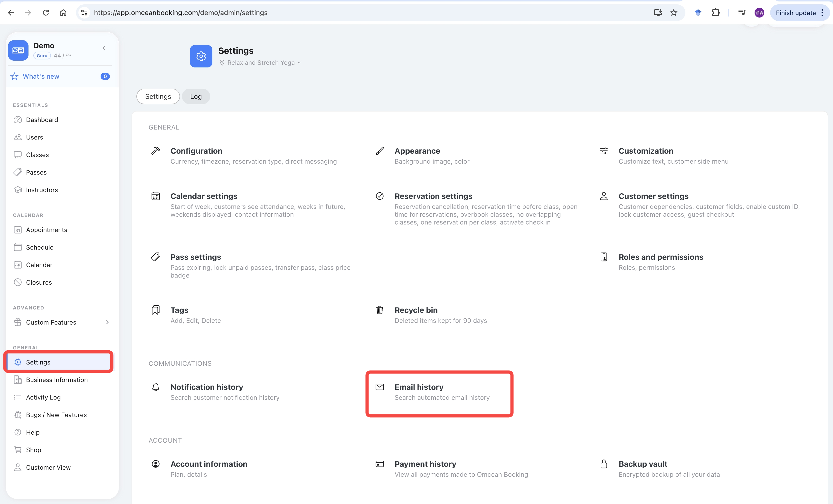Open the Relax and Stretch Yoga location dropdown
Screen dimensions: 833x504
point(260,63)
